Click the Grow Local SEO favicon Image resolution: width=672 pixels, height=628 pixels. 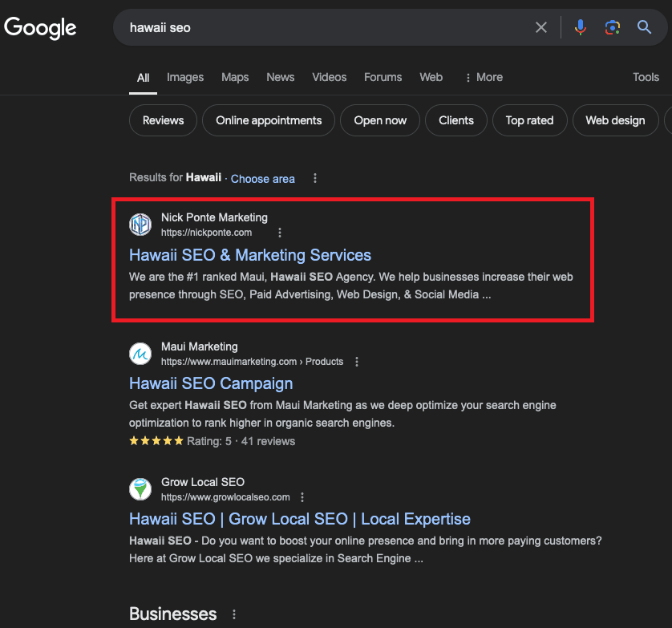point(140,489)
